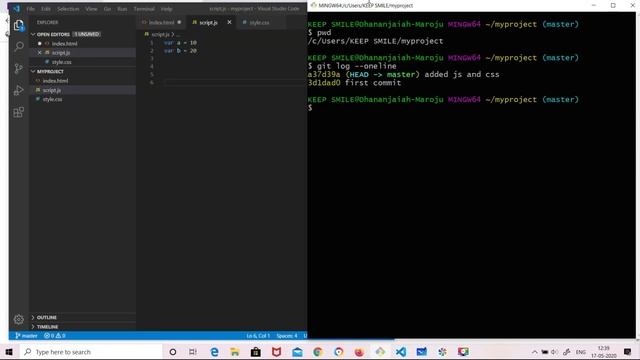The height and width of the screenshot is (360, 640).
Task: Open the Edit menu
Action: (46, 9)
